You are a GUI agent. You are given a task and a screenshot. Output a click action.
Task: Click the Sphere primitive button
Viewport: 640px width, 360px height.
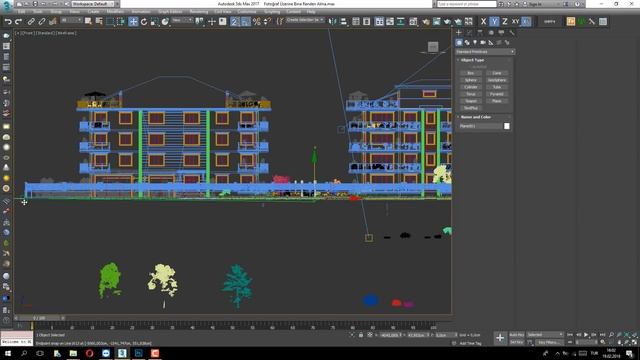click(x=471, y=80)
